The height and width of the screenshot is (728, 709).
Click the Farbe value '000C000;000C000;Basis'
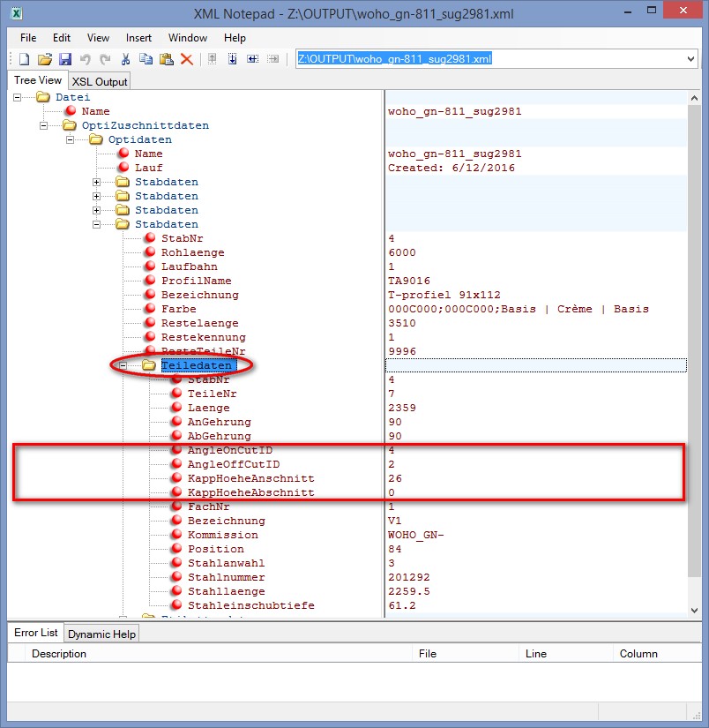click(519, 309)
